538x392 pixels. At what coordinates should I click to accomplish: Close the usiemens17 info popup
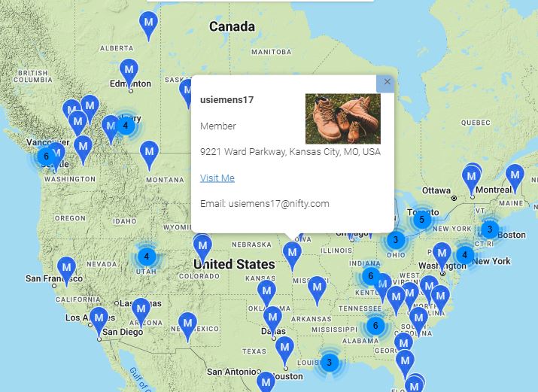coord(387,82)
